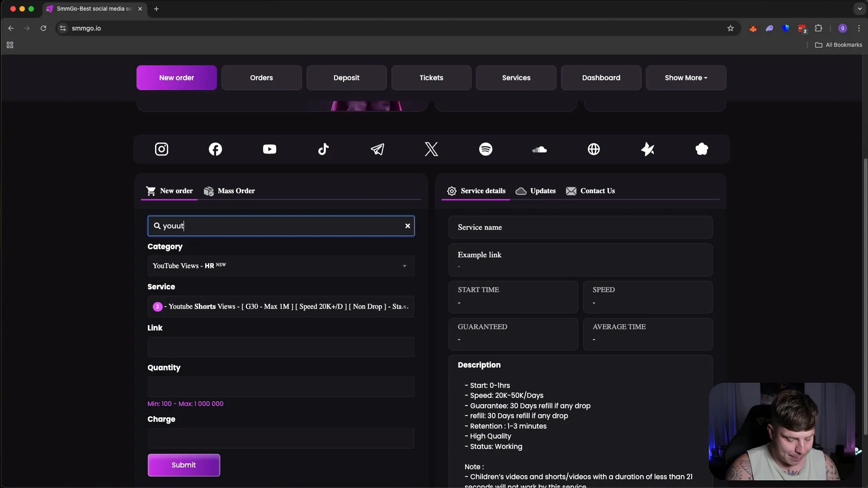
Task: Focus the service search input field
Action: [281, 226]
